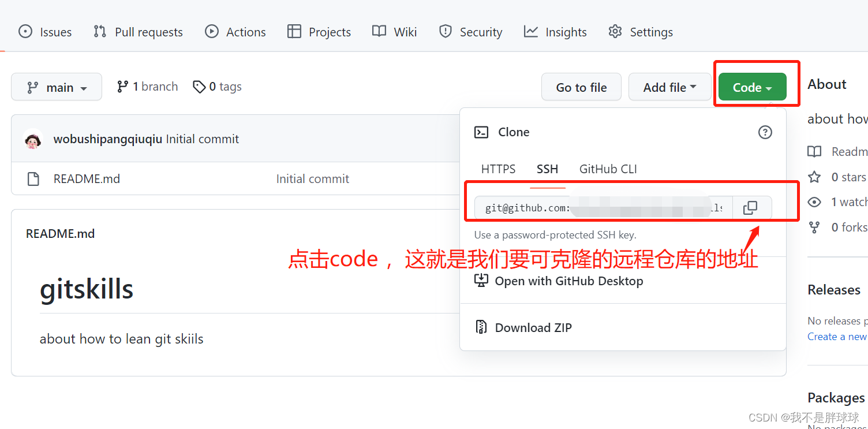
Task: Click the tag icon beside 0 tags
Action: click(199, 87)
